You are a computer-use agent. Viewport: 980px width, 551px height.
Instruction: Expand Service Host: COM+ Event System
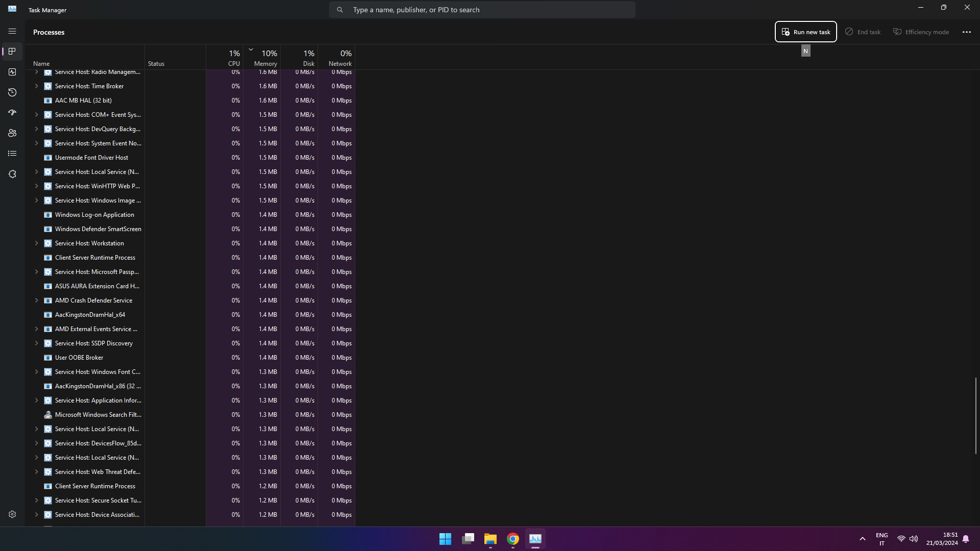point(36,115)
